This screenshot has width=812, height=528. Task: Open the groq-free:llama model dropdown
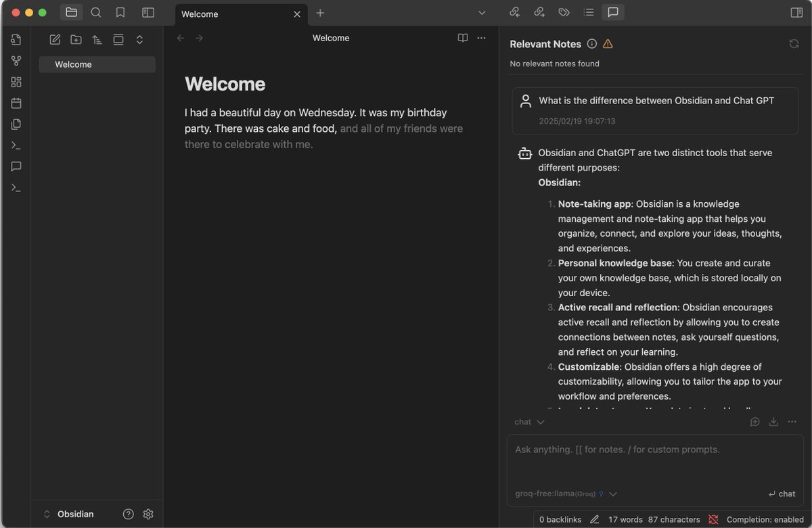click(566, 494)
